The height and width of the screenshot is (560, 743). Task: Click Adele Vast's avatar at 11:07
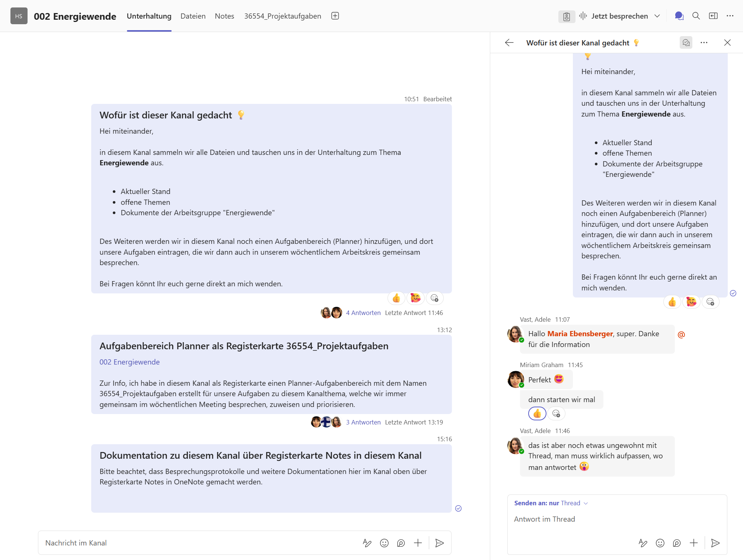pos(516,334)
